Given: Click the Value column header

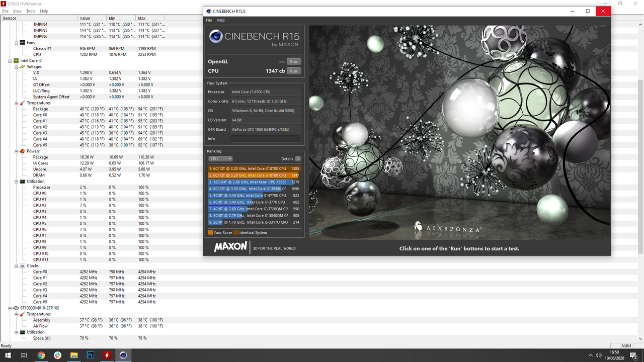Looking at the screenshot, I should (92, 18).
